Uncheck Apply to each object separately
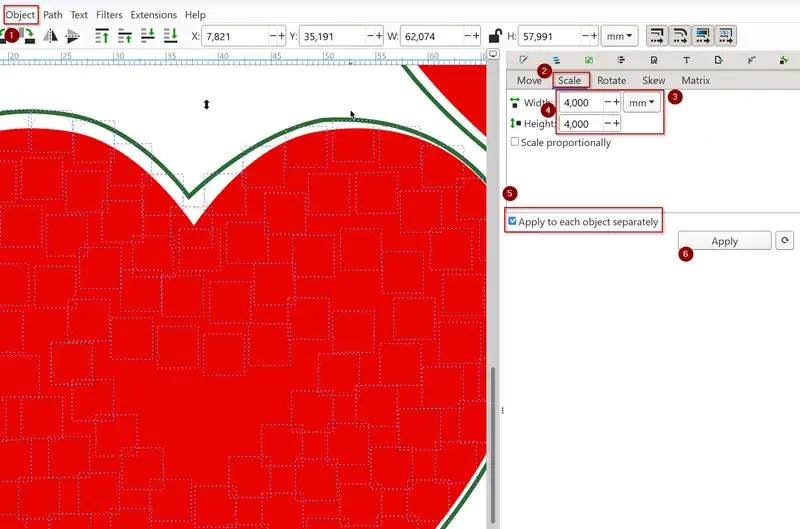This screenshot has width=800, height=529. (513, 222)
